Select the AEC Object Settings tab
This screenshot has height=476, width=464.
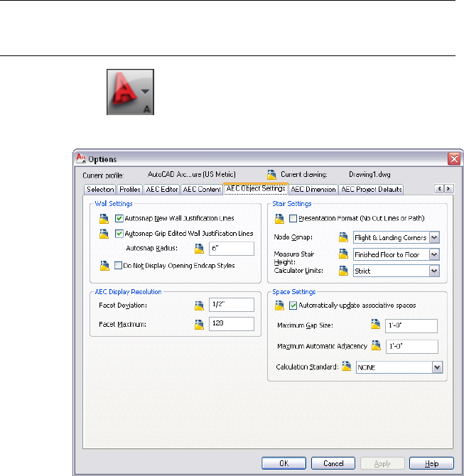click(x=256, y=188)
